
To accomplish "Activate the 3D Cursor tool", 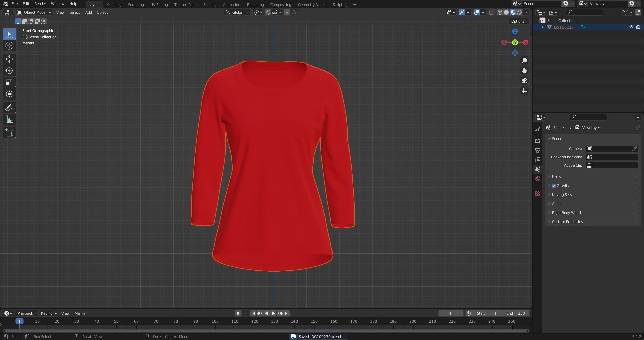I will pyautogui.click(x=9, y=46).
